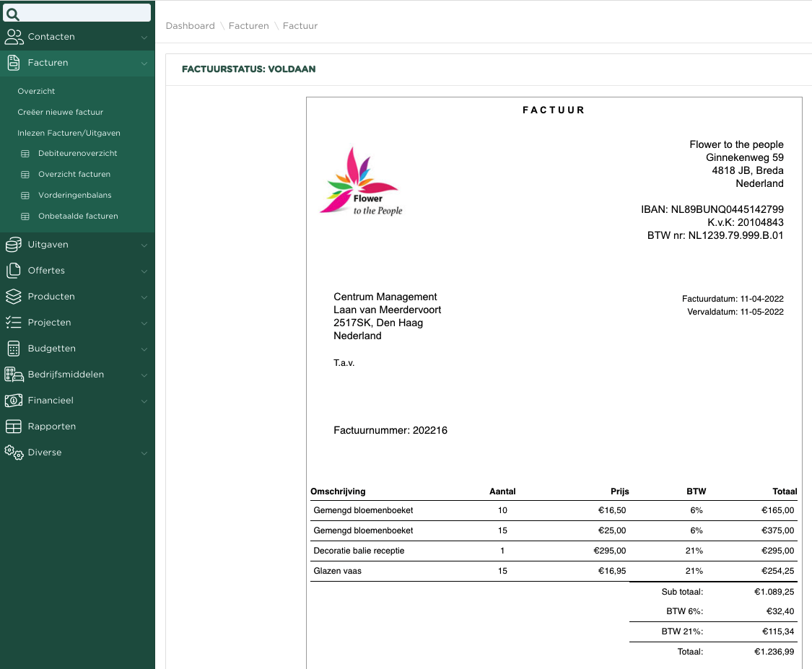Viewport: 812px width, 669px height.
Task: Collapse the Facturen section chevron
Action: click(x=144, y=64)
